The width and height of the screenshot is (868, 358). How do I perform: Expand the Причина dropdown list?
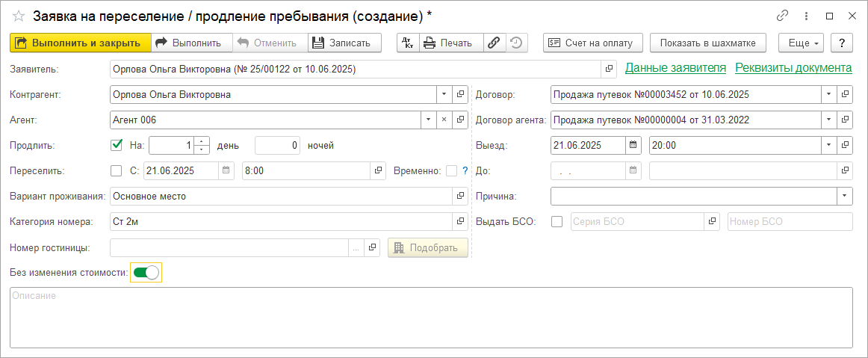click(x=845, y=196)
